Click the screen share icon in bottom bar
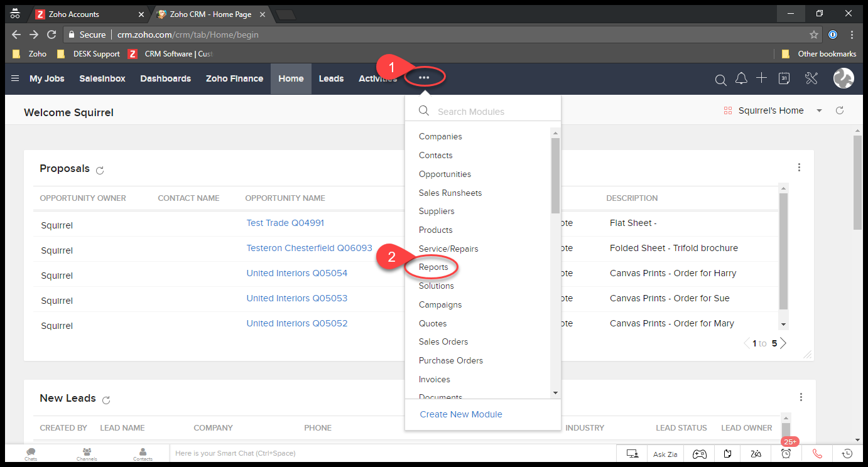Viewport: 868px width, 467px height. 632,453
